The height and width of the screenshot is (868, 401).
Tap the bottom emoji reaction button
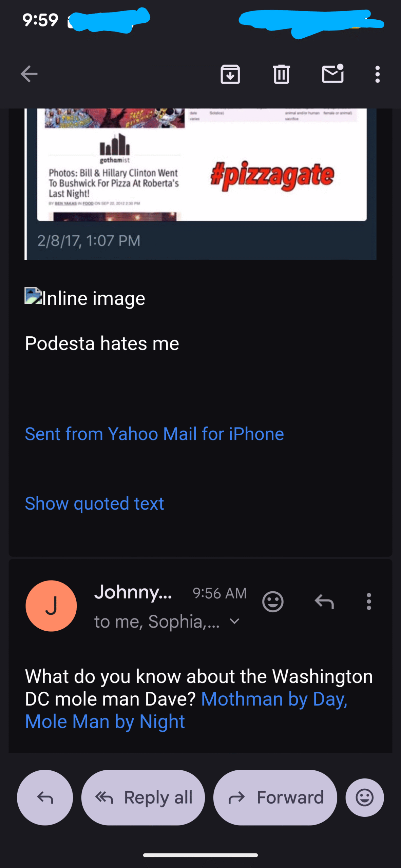point(365,797)
